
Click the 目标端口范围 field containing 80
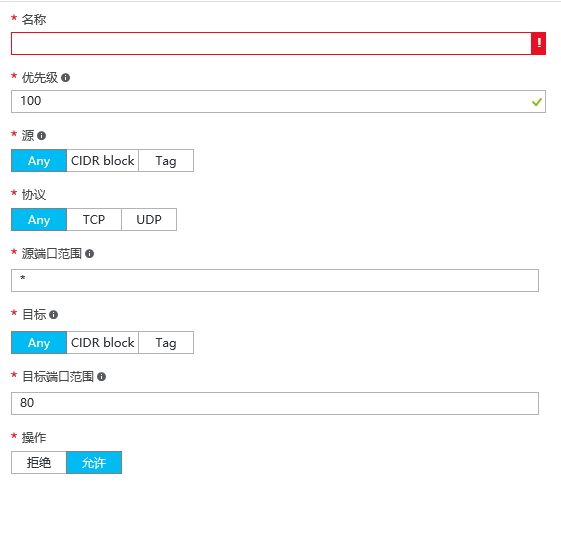tap(275, 403)
